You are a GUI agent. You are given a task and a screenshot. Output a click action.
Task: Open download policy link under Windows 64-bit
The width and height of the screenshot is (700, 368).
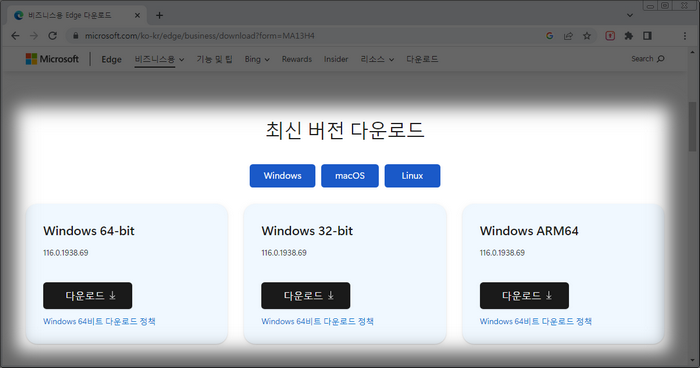pos(99,322)
